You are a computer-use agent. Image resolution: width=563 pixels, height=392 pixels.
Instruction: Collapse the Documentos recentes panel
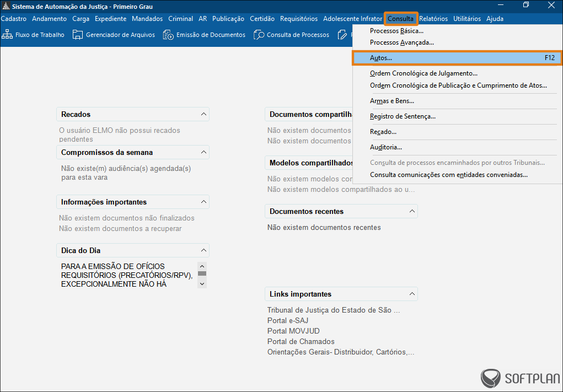412,211
